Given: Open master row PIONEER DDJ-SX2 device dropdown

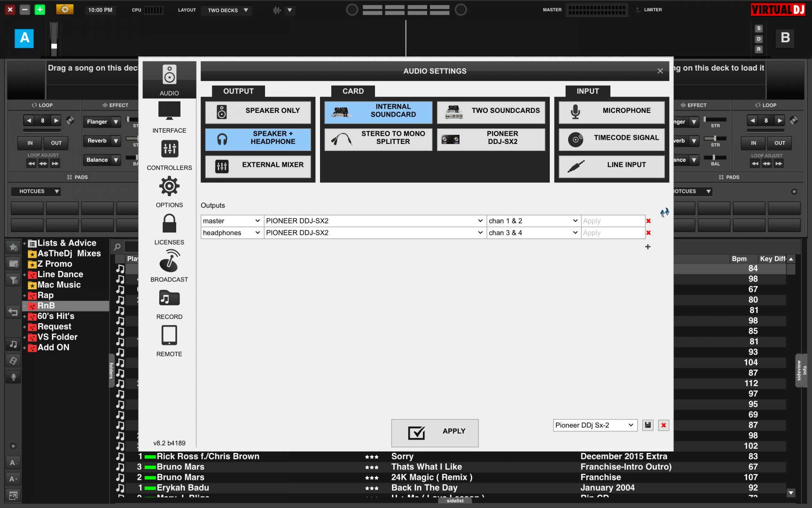Looking at the screenshot, I should [375, 221].
